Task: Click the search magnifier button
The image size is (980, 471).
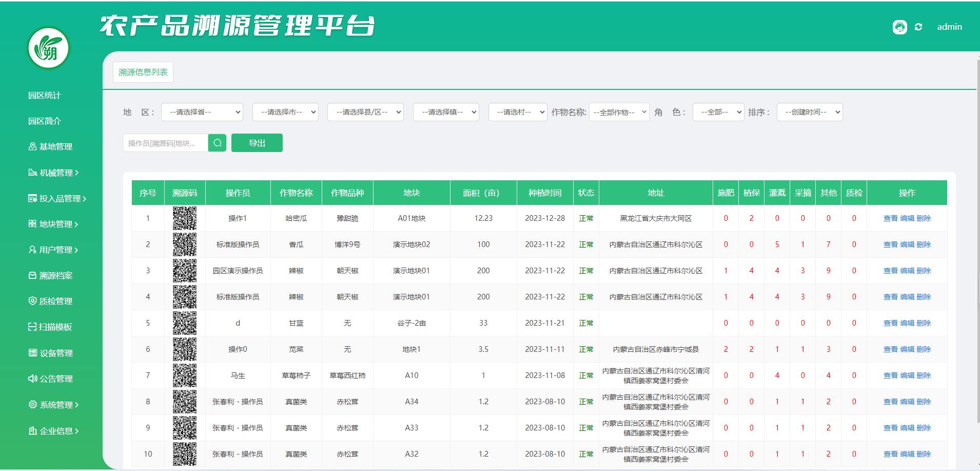Action: (218, 143)
